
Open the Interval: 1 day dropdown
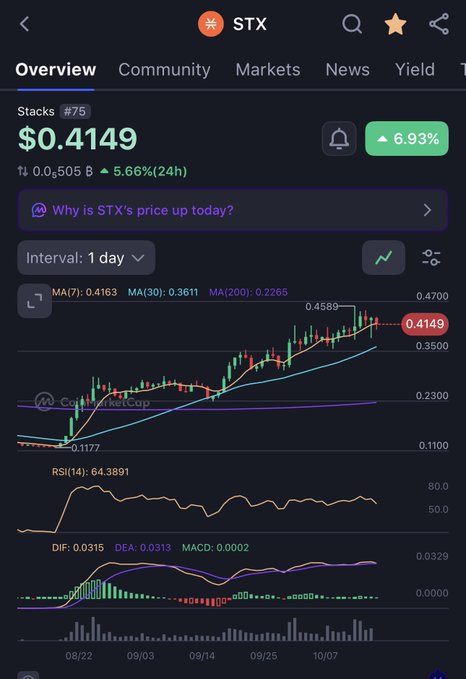click(x=86, y=258)
